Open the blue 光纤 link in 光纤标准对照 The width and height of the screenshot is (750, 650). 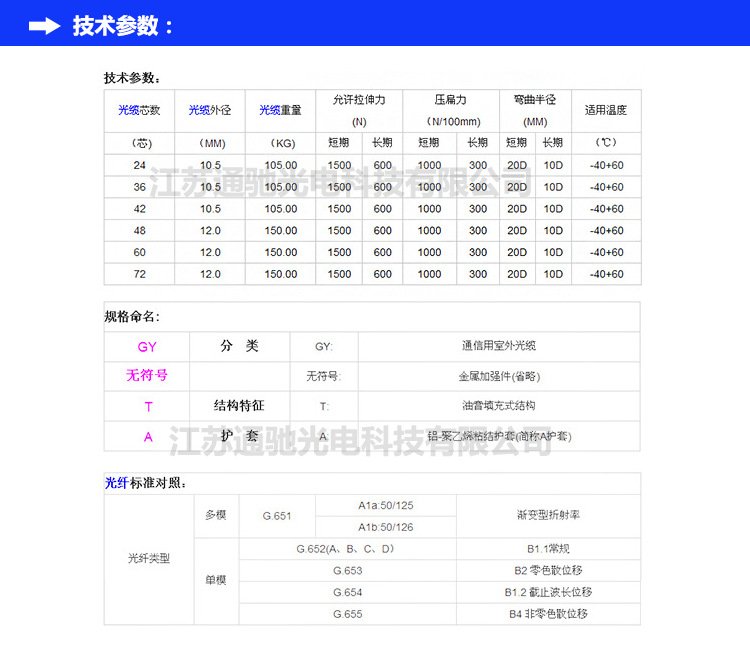click(x=117, y=483)
